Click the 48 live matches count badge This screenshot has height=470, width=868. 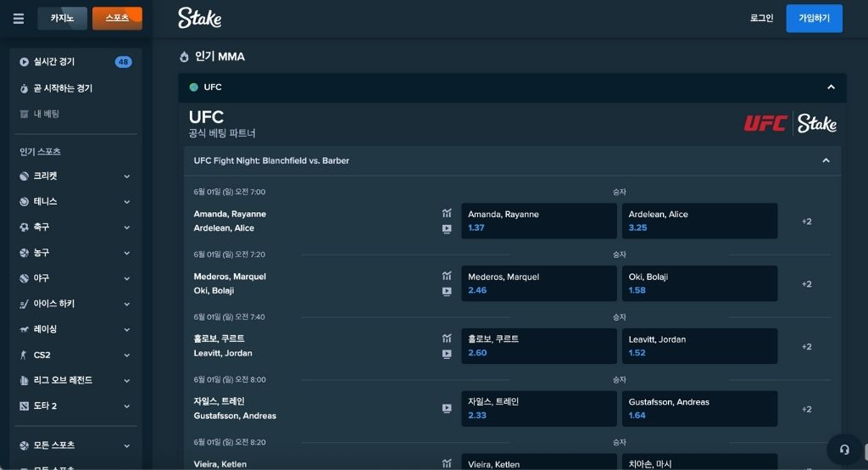(x=124, y=62)
